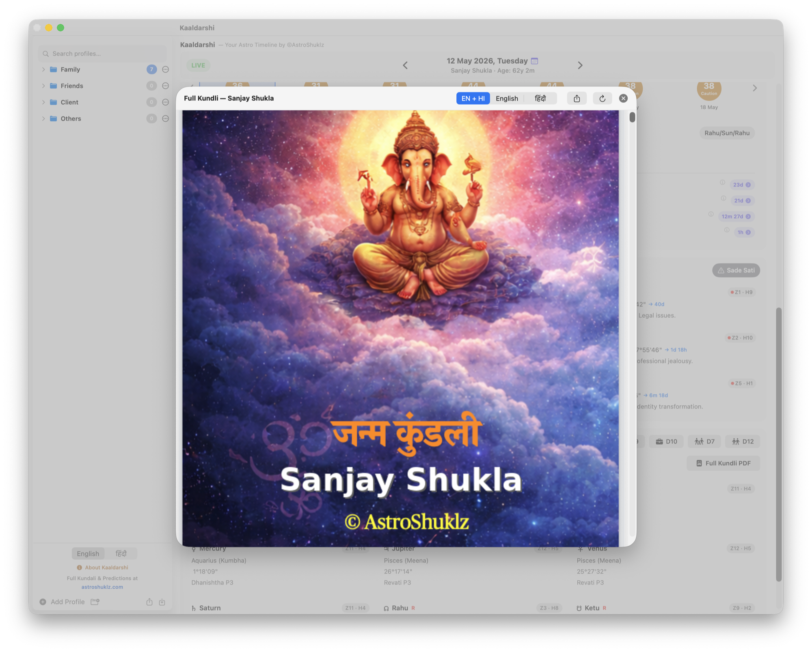This screenshot has width=812, height=652.
Task: Open the 40d transit link
Action: coord(657,304)
